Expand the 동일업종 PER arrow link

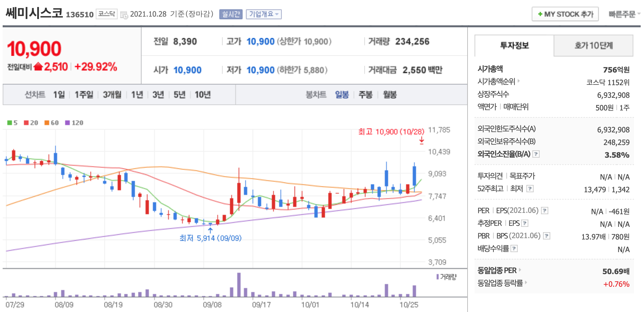coord(520,270)
